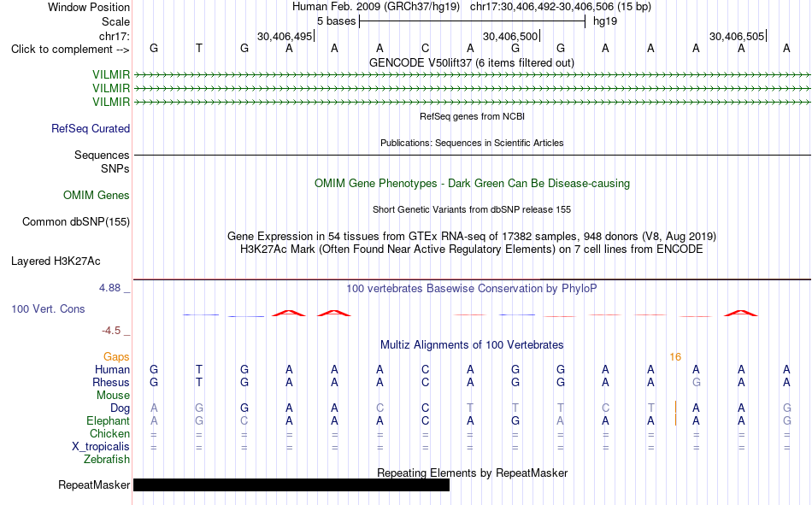Select the Elephant species label
The height and width of the screenshot is (505, 812).
tap(108, 421)
